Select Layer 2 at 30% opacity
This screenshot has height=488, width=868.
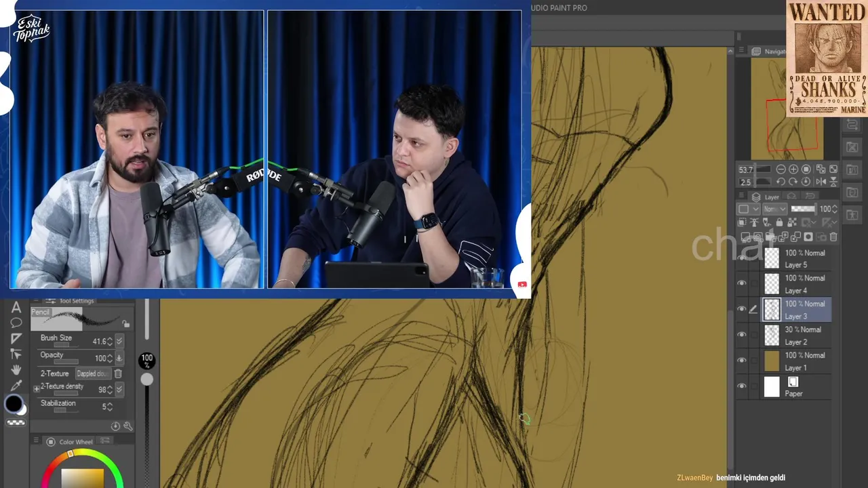(x=797, y=335)
